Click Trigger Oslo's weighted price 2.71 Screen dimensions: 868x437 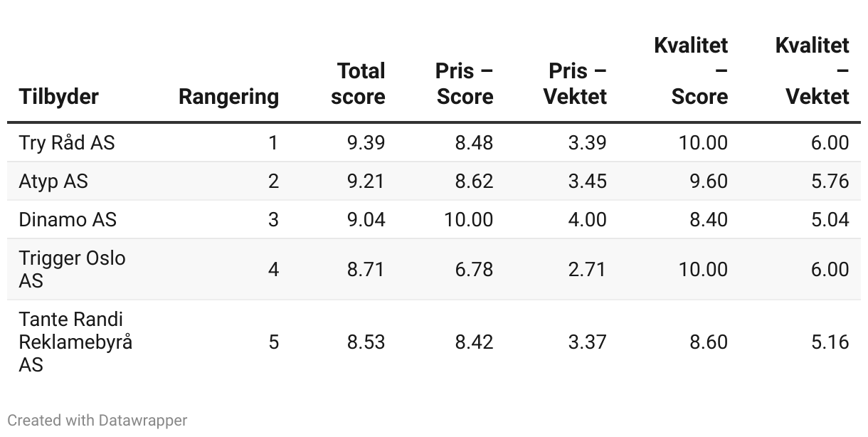(x=587, y=269)
